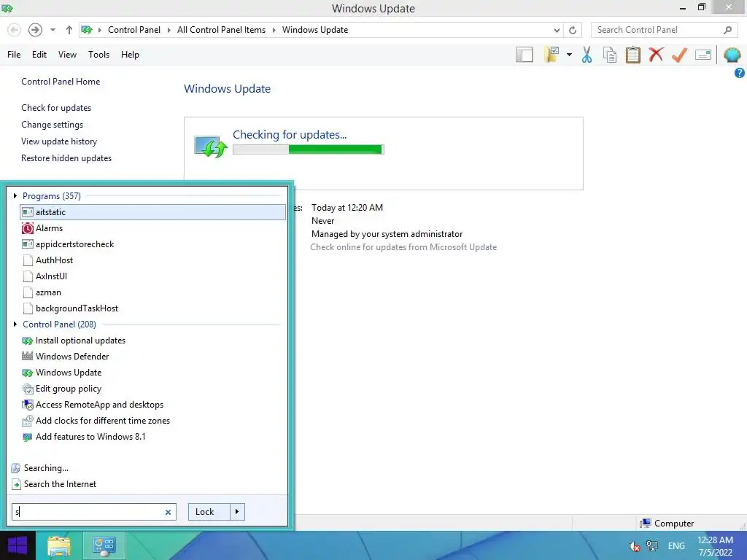This screenshot has height=560, width=747.
Task: Click the green update progress bar
Action: [x=309, y=149]
